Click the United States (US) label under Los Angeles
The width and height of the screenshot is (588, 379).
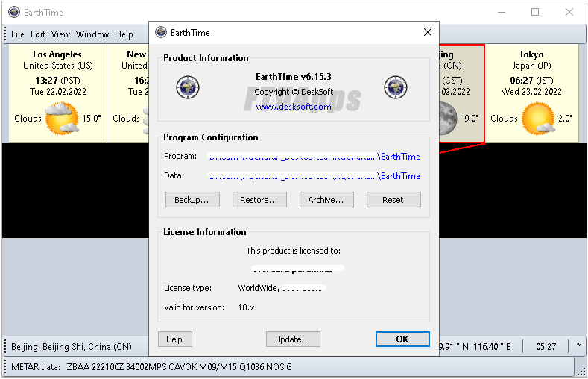57,66
